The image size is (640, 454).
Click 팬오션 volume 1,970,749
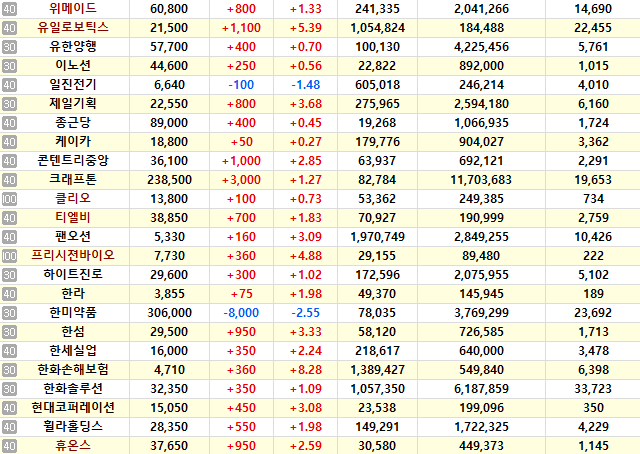pos(378,237)
